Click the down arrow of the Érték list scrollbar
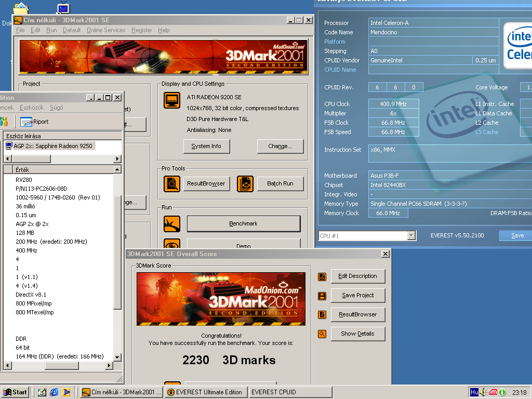532x399 pixels. (117, 357)
